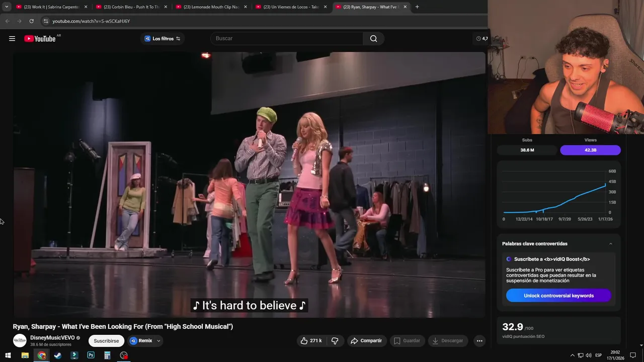Like the video with thumbs up
The width and height of the screenshot is (644, 362).
pyautogui.click(x=311, y=341)
